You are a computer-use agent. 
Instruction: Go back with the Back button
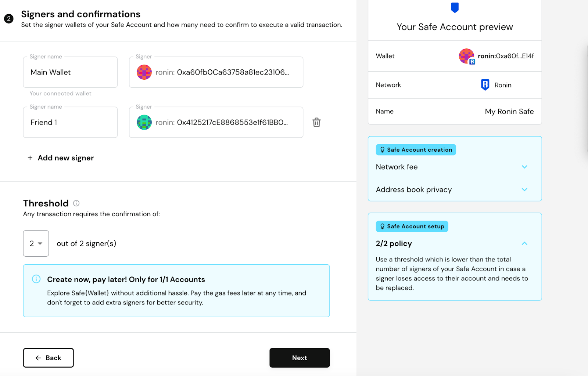point(49,358)
